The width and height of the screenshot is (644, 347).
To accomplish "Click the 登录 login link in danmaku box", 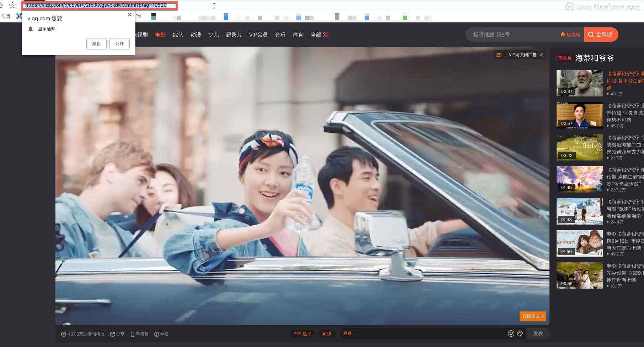I will [348, 333].
